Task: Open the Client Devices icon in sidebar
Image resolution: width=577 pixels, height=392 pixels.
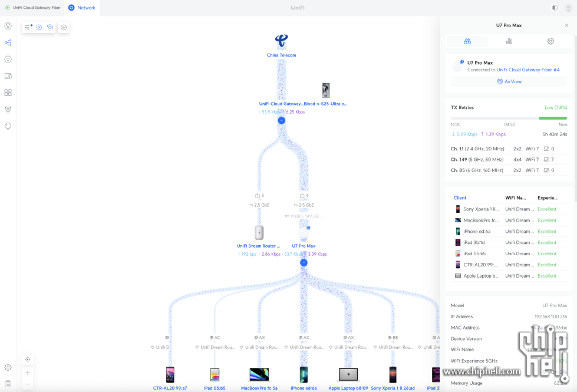Action: [x=8, y=76]
